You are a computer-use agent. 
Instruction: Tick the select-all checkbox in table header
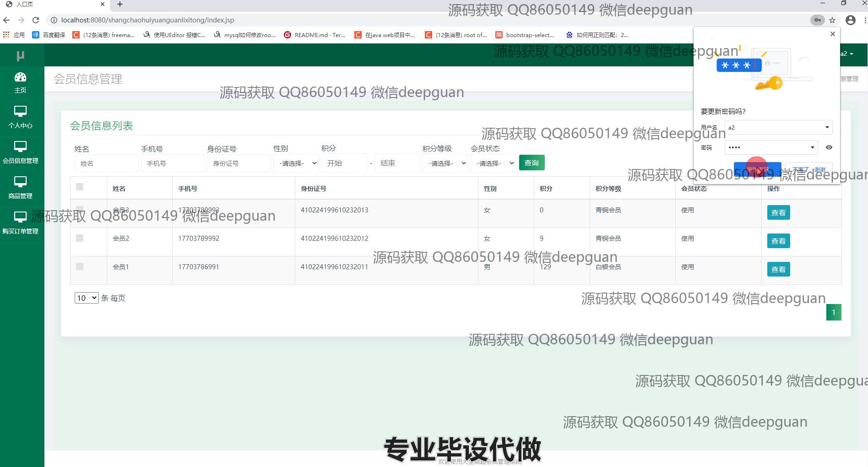[x=80, y=187]
